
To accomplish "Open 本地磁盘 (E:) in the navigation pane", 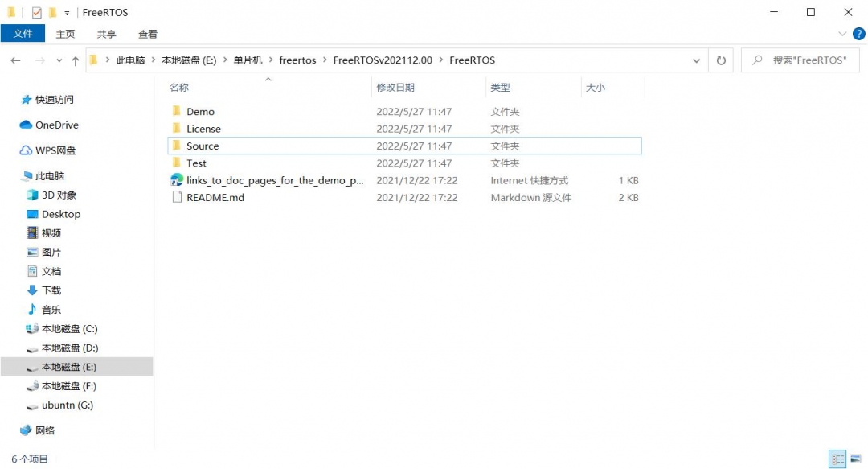I will pyautogui.click(x=77, y=367).
